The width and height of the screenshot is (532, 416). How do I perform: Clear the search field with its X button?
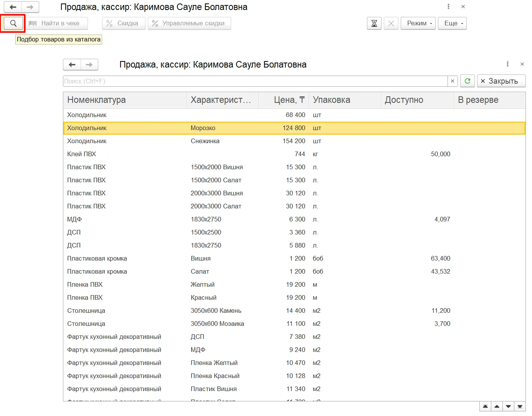click(x=453, y=81)
